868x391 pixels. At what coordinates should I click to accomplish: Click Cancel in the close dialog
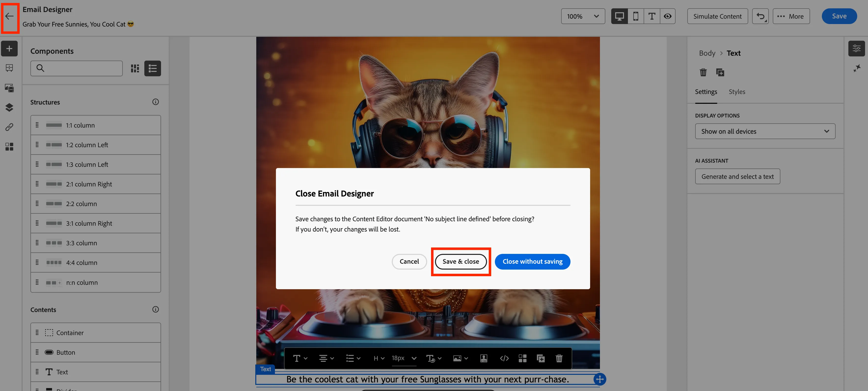[x=409, y=262]
